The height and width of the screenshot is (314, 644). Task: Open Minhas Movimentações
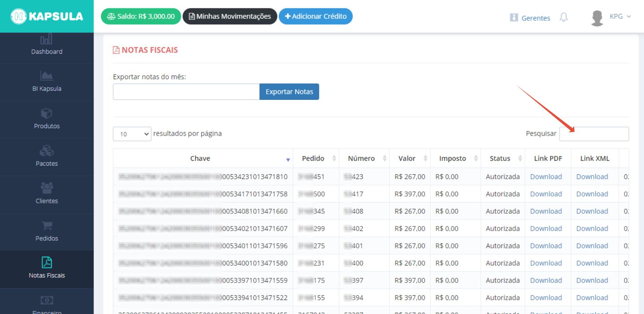(230, 16)
